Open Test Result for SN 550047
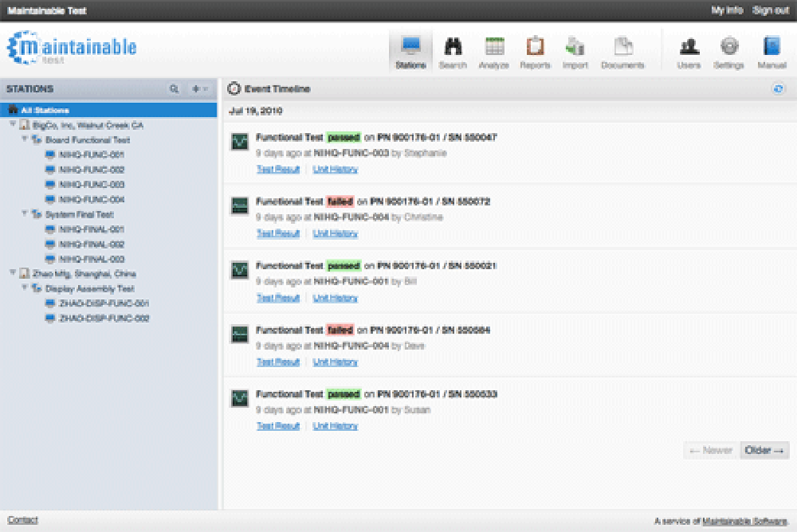This screenshot has height=532, width=797. (278, 169)
